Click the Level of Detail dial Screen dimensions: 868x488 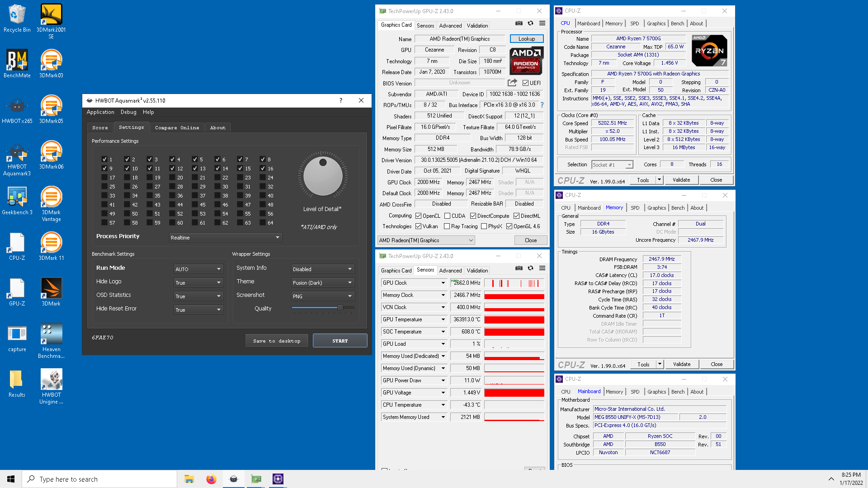(x=323, y=177)
